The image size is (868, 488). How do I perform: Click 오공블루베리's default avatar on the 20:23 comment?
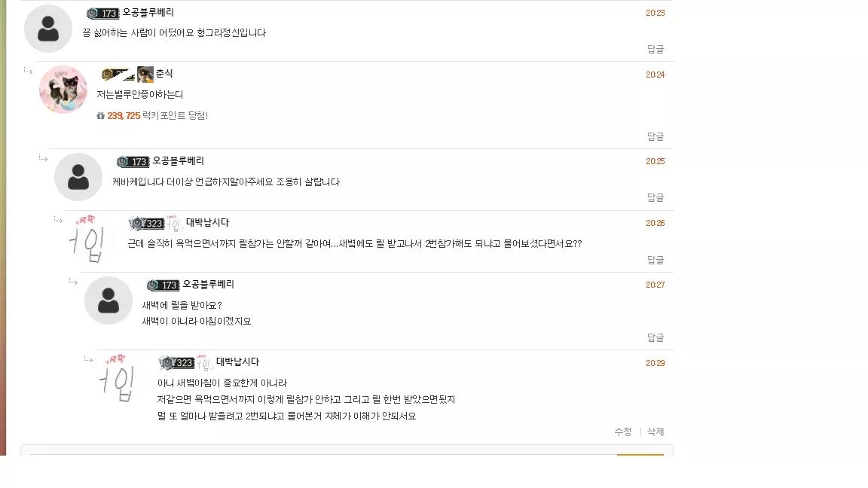(x=48, y=29)
